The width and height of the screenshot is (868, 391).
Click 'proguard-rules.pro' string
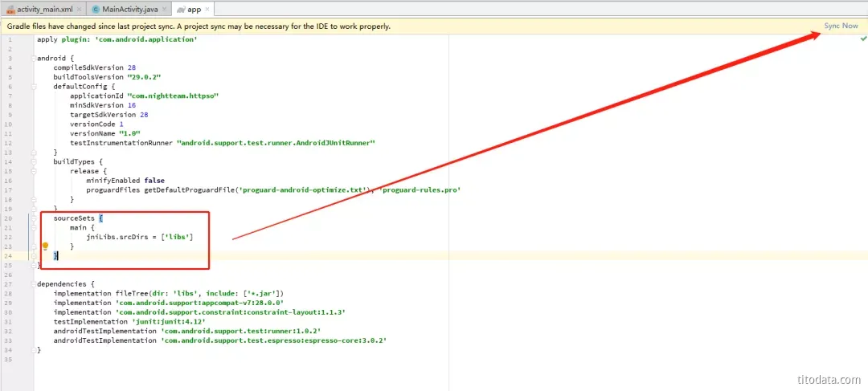[x=420, y=189]
